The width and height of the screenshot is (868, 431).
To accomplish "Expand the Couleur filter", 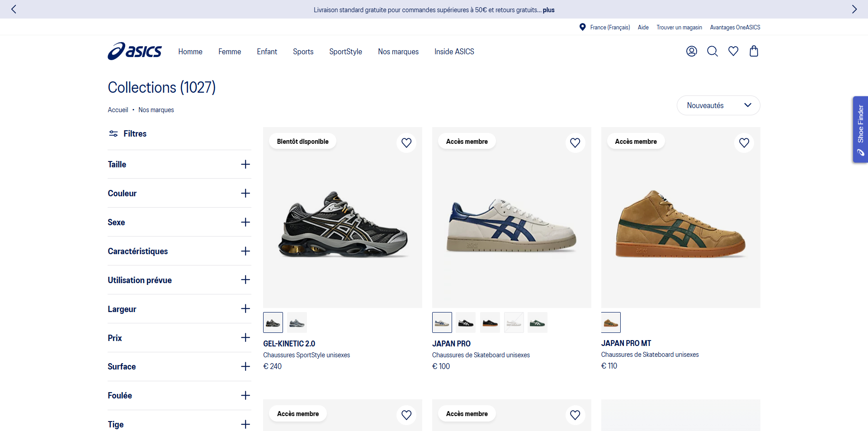I will coord(179,193).
